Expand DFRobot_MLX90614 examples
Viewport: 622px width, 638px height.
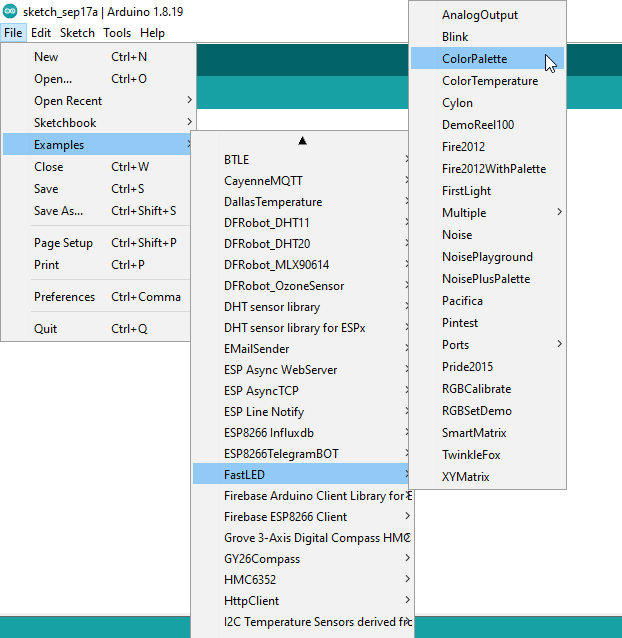[302, 265]
